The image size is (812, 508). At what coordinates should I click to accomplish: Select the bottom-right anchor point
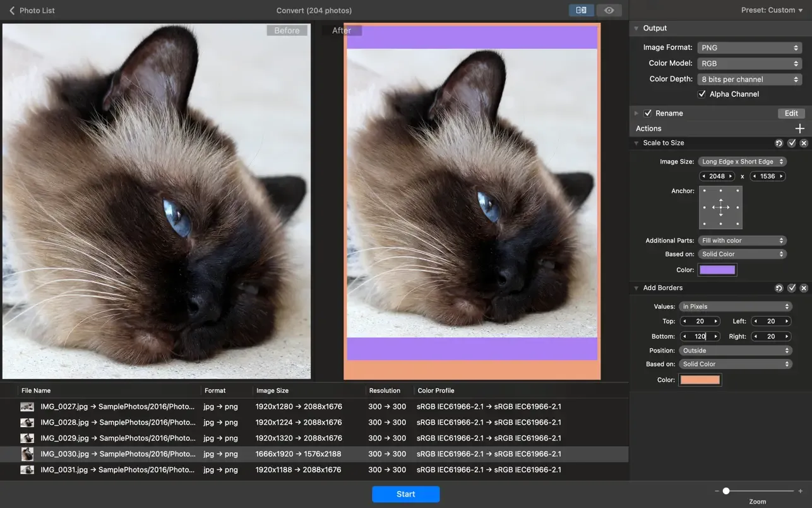coord(737,224)
